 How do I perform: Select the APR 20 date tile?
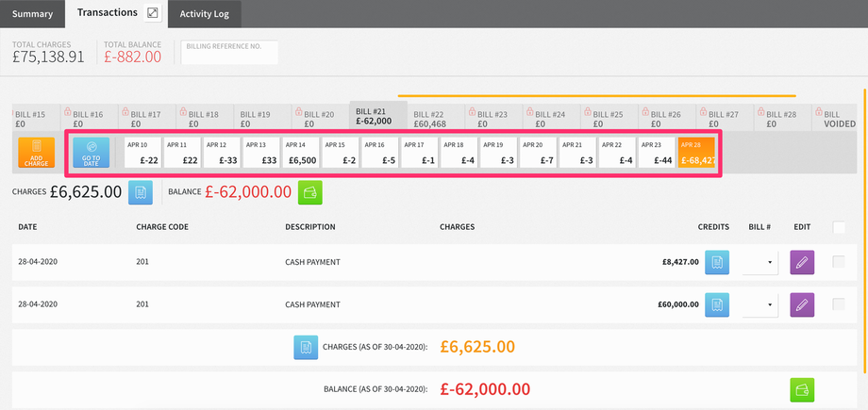(538, 153)
